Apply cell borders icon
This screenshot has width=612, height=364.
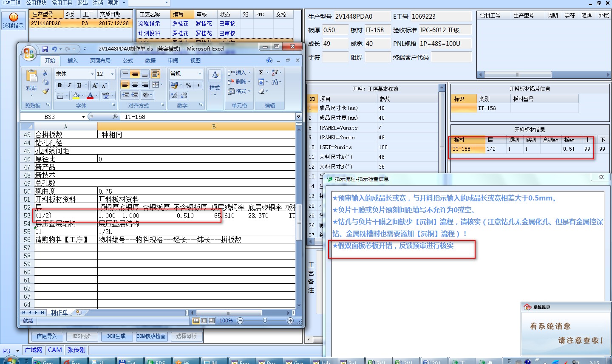tap(60, 96)
